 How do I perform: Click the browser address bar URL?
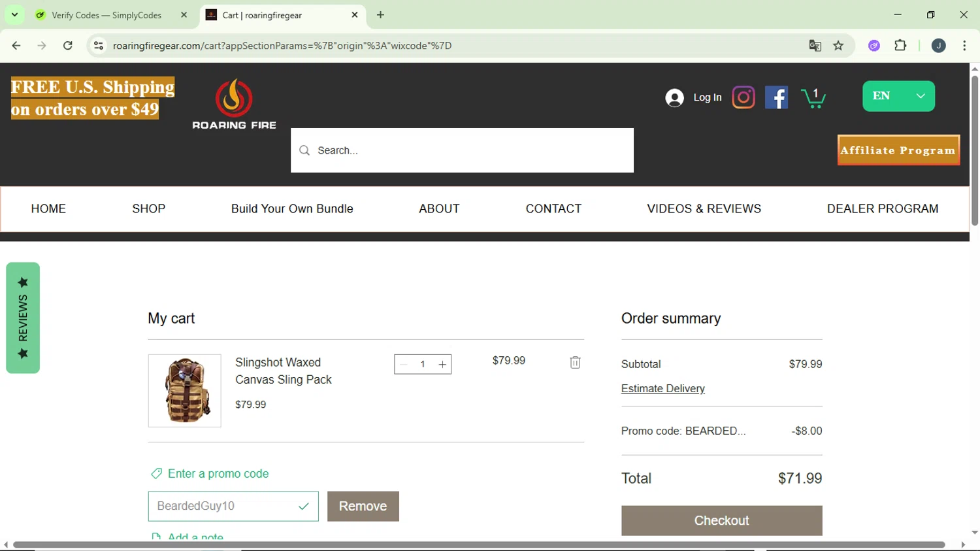point(282,46)
